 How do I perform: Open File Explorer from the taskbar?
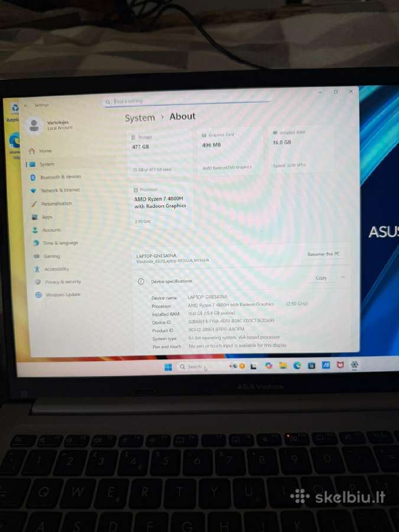click(283, 365)
